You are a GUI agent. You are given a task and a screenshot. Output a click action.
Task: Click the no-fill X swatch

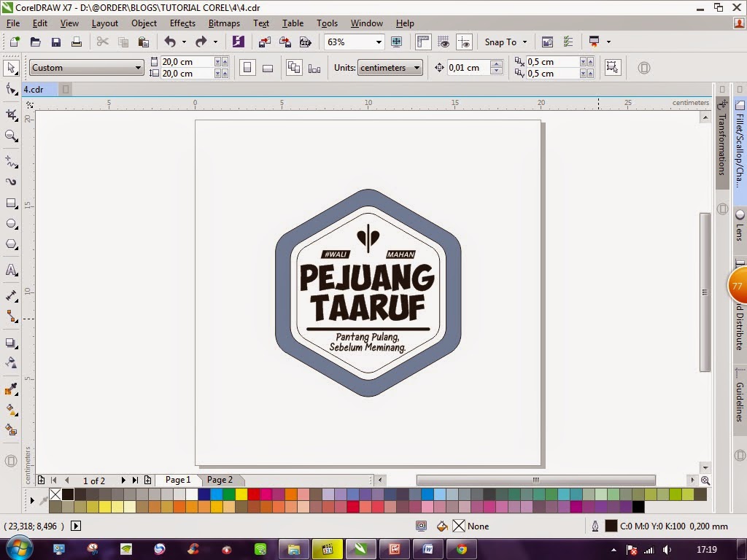point(55,494)
